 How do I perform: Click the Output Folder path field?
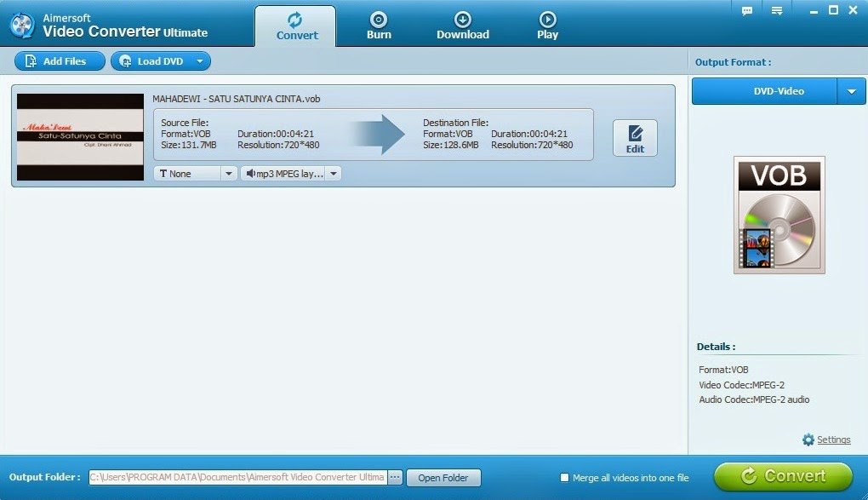click(238, 477)
